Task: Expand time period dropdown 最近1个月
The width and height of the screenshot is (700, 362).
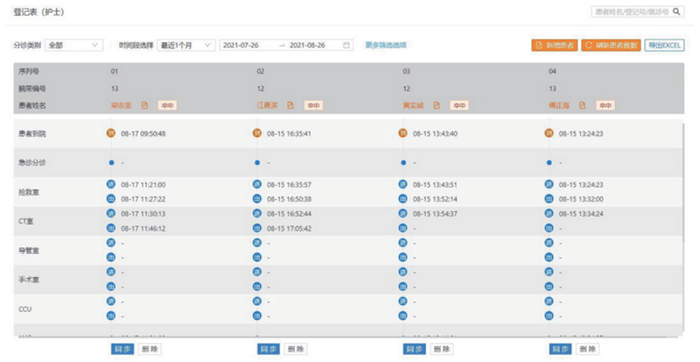Action: click(186, 45)
